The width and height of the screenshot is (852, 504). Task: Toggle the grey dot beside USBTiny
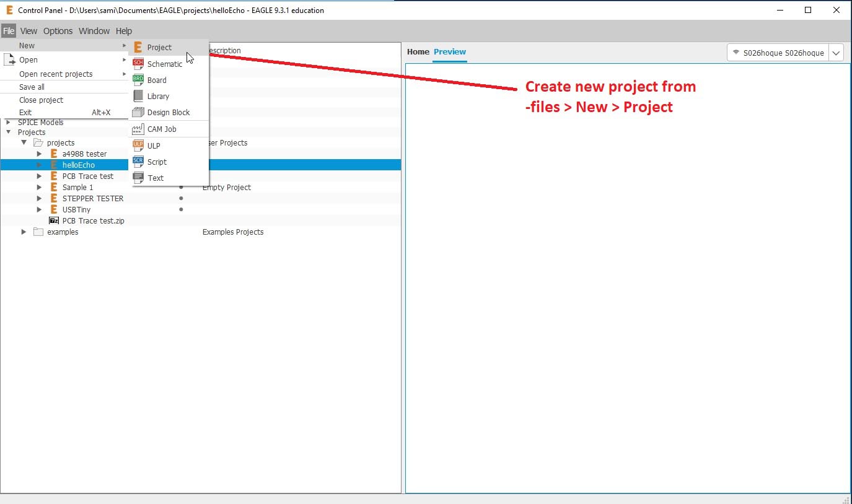point(181,209)
